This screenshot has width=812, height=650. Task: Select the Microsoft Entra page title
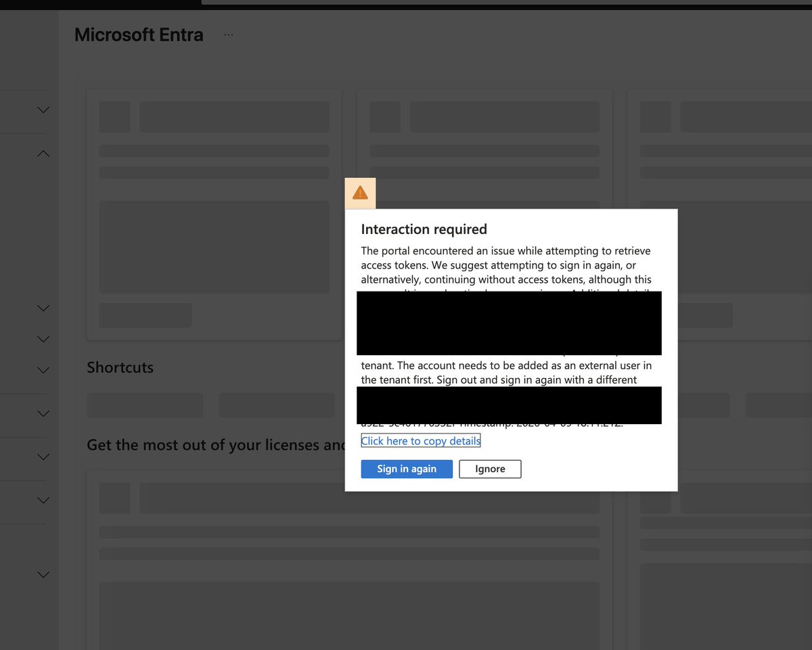[139, 35]
